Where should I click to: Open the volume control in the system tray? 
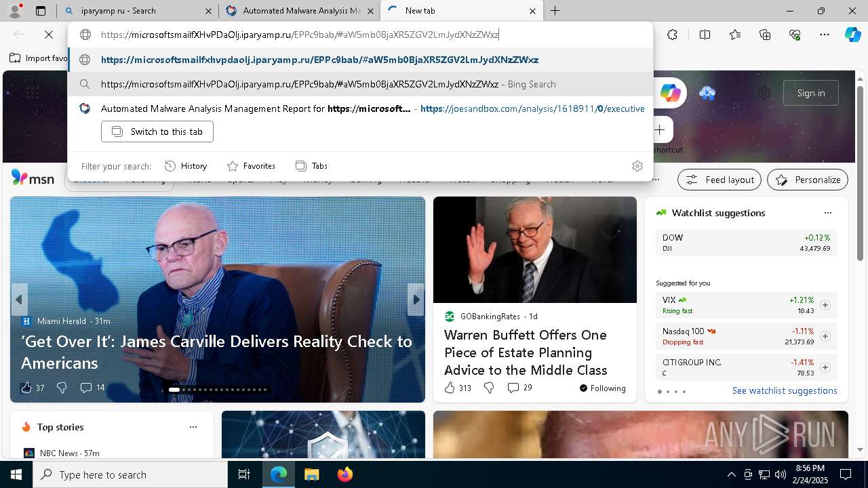coord(780,474)
